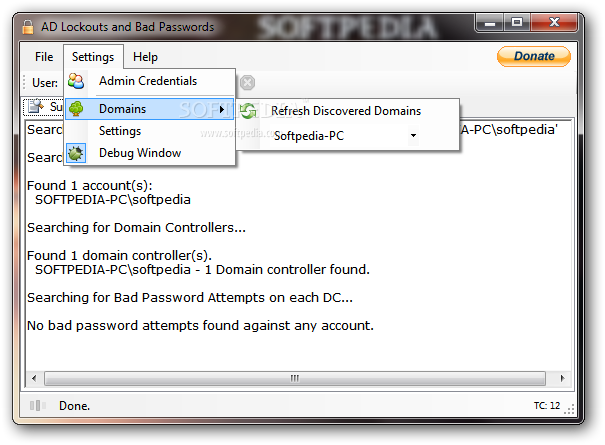Choose the Domains submenu entry
Image resolution: width=605 pixels, height=445 pixels.
click(x=149, y=109)
